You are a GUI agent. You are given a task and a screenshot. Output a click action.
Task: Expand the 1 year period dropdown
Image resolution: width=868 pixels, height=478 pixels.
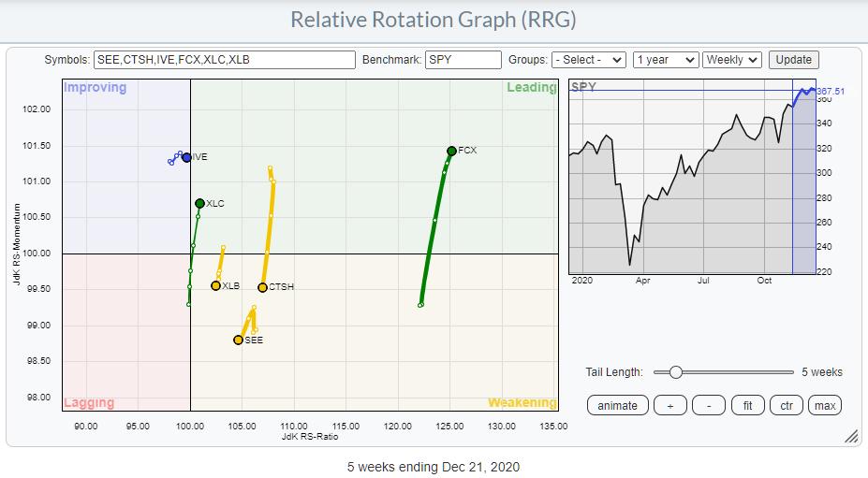(x=666, y=59)
